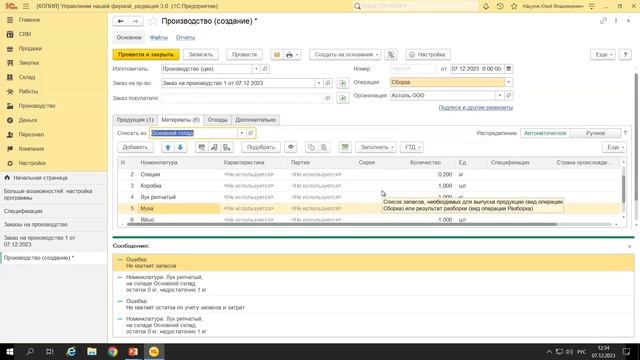Image resolution: width=640 pixels, height=360 pixels.
Task: Open Производство section in sidebar
Action: click(x=37, y=106)
